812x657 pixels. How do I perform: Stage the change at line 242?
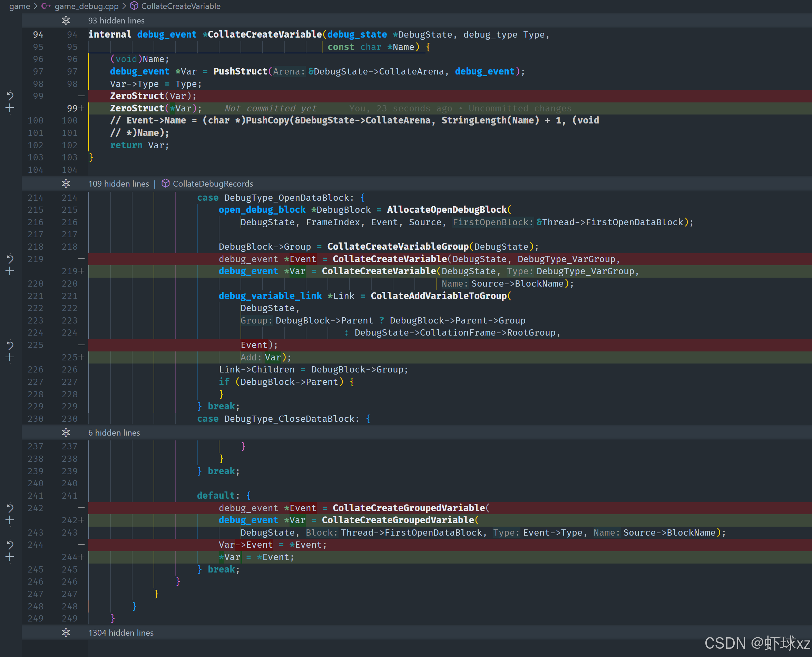[10, 520]
